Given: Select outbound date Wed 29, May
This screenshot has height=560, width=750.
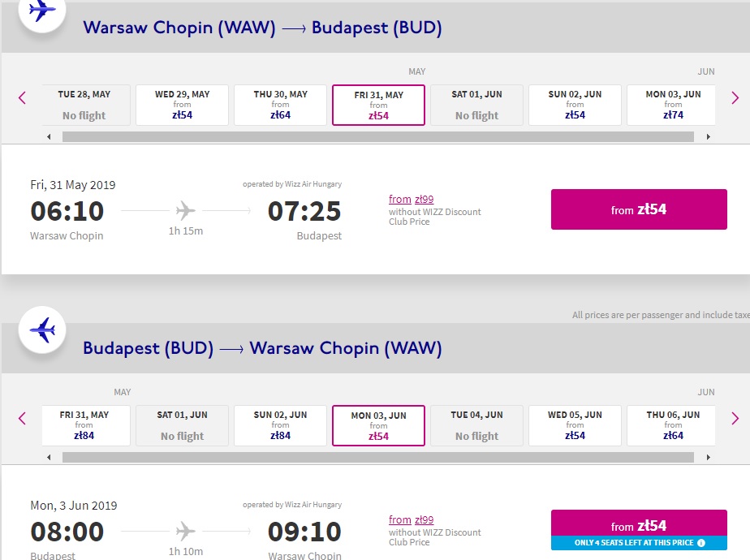Looking at the screenshot, I should tap(183, 106).
